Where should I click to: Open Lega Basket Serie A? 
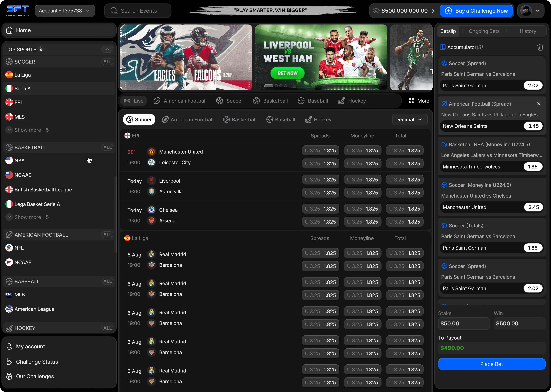coord(59,204)
